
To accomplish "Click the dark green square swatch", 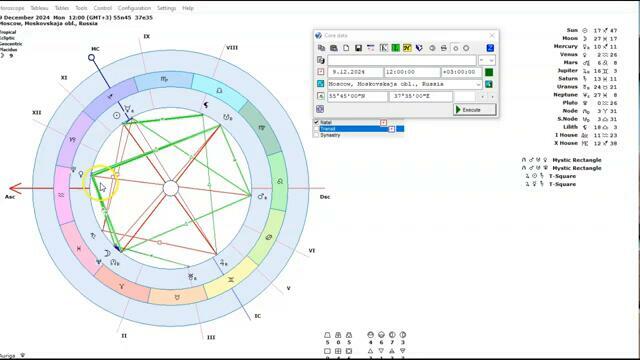I will (x=489, y=72).
